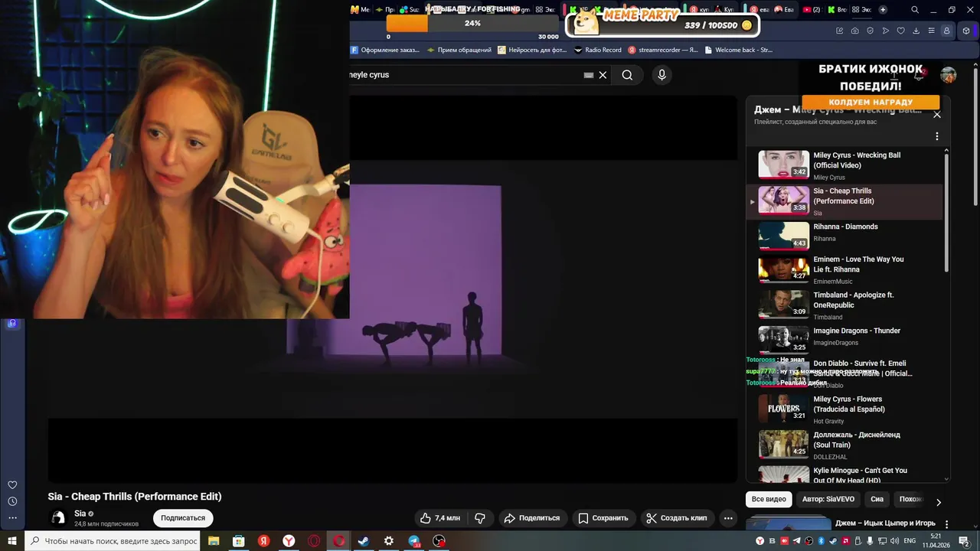Show more filter chips with right chevron
980x551 pixels.
point(938,502)
